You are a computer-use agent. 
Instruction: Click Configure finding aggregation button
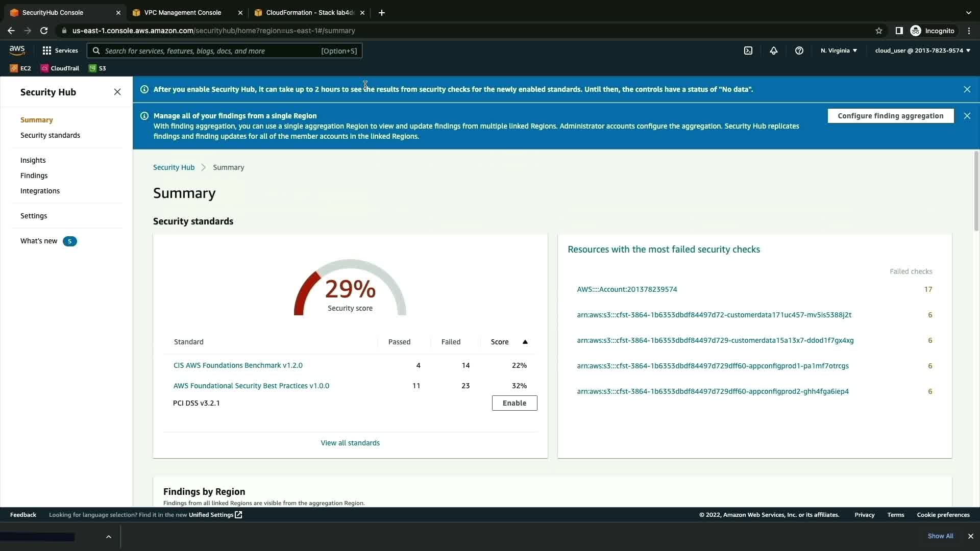890,116
